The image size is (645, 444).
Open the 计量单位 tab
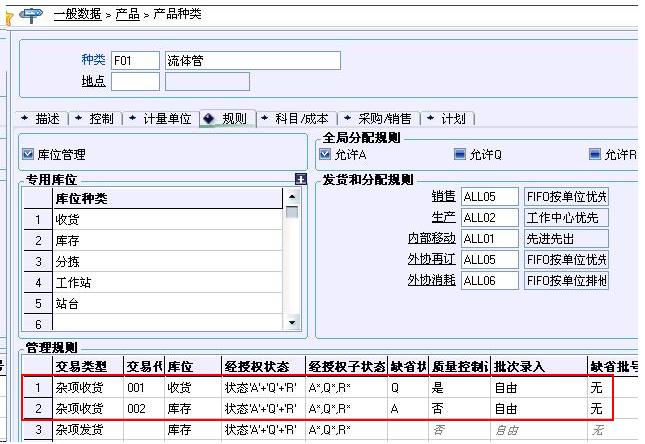(x=160, y=118)
